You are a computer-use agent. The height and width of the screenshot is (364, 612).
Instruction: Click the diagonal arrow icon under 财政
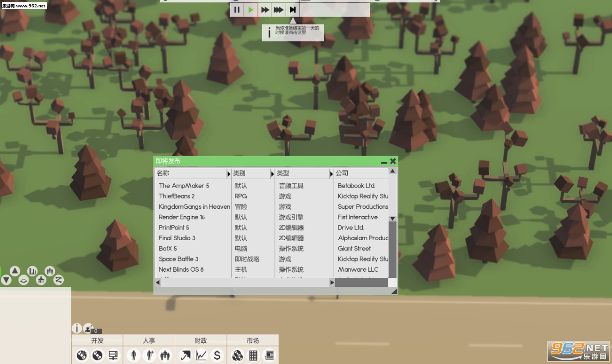click(185, 355)
